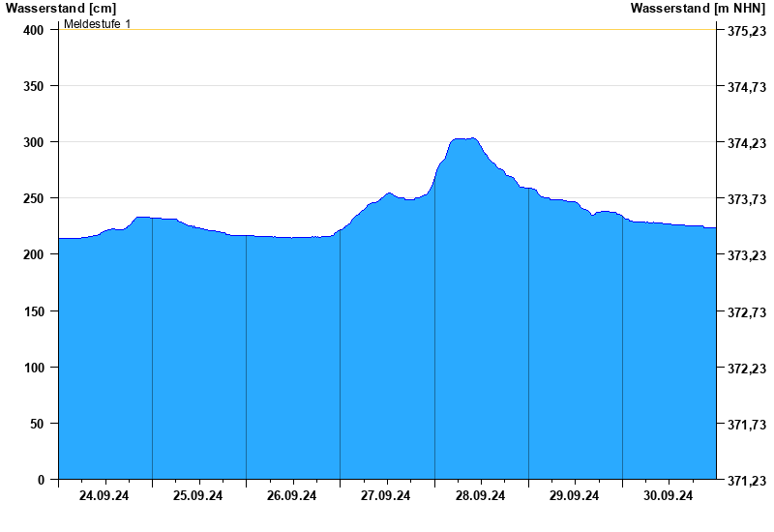Click the 400 value on the left axis
This screenshot has height=532, width=774.
(x=35, y=30)
